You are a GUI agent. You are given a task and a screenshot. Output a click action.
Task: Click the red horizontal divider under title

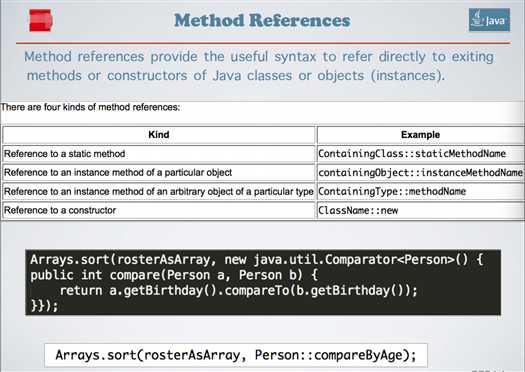[x=263, y=43]
